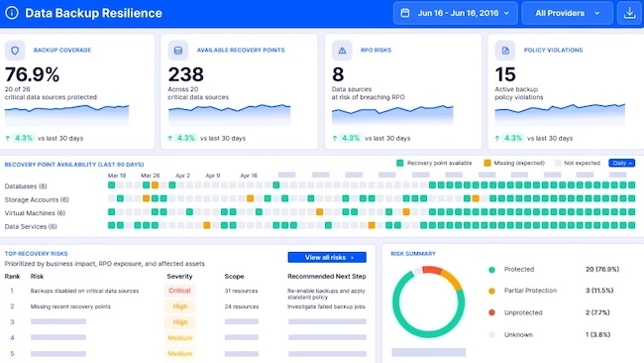Click the Apr 2 date label on the timeline

click(182, 176)
